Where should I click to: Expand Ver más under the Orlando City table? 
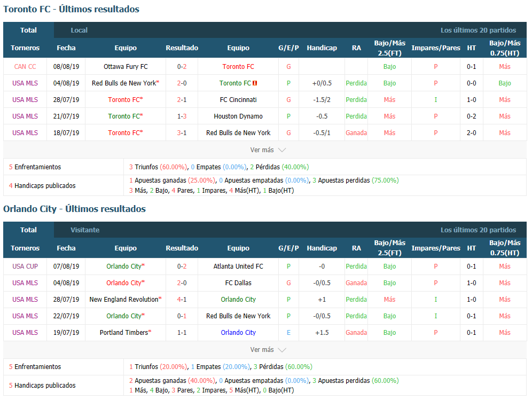tap(268, 350)
